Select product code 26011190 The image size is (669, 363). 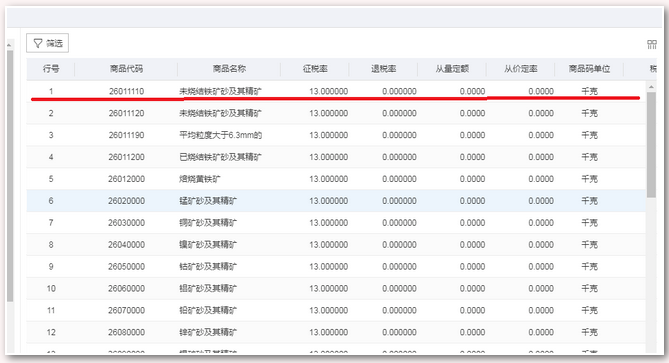click(126, 135)
